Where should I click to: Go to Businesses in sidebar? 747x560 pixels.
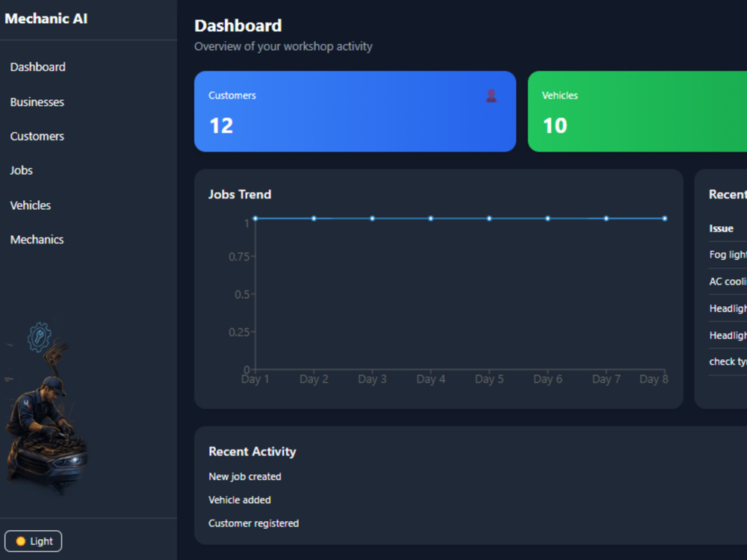[x=37, y=102]
